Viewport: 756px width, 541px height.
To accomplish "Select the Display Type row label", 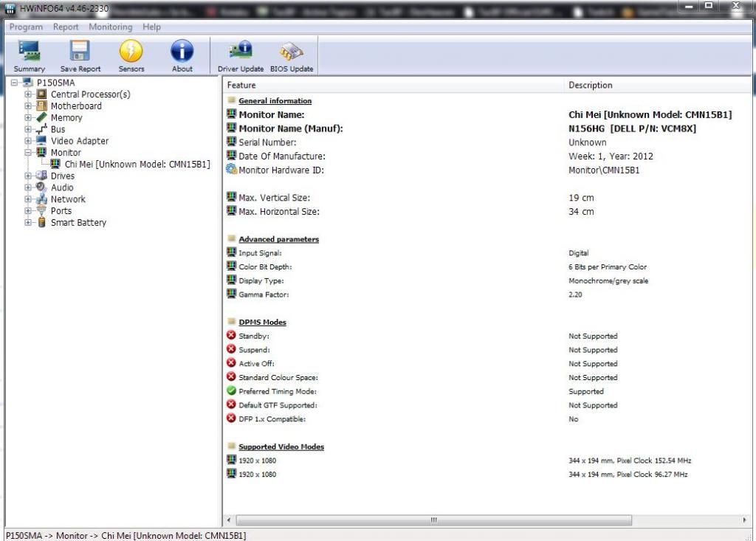I will click(x=261, y=280).
